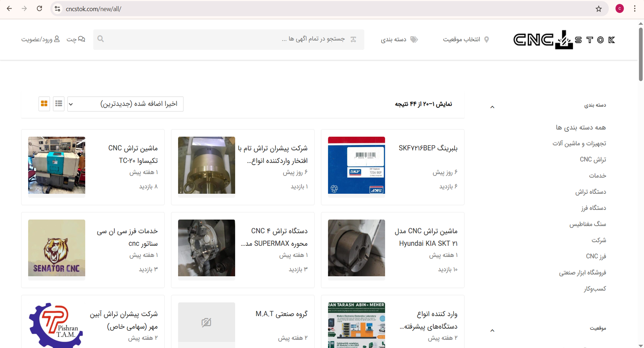The width and height of the screenshot is (644, 348).
Task: Select تراش CNC category
Action: (593, 160)
